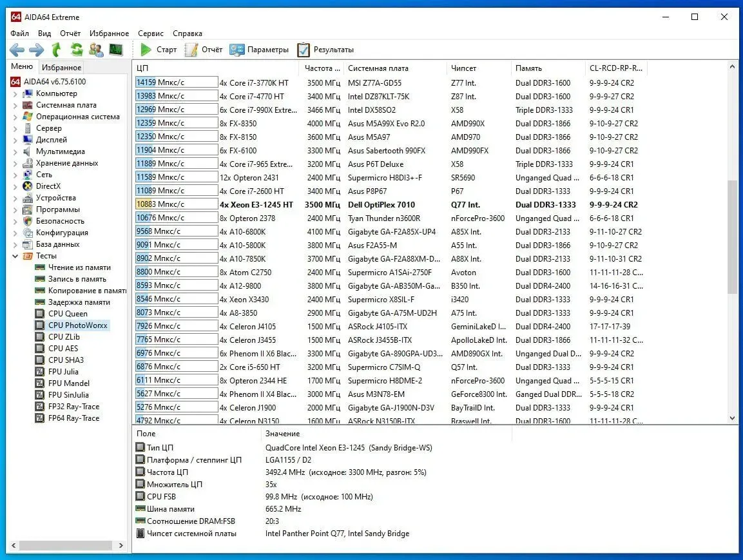Viewport: 743px width, 560px height.
Task: Click the green Up level arrow icon
Action: coord(57,50)
